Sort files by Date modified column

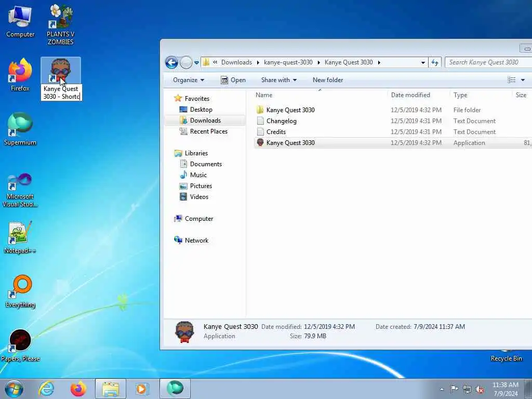(x=418, y=95)
